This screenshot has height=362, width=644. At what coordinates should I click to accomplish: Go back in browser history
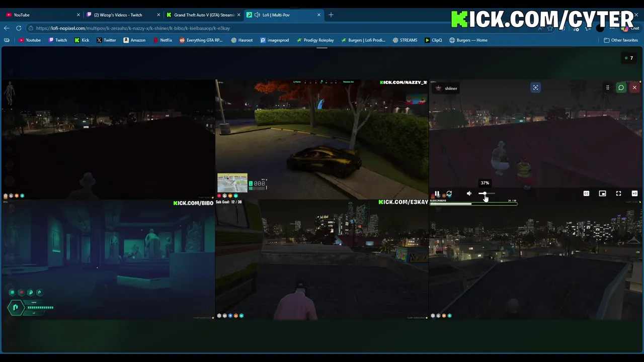(7, 28)
